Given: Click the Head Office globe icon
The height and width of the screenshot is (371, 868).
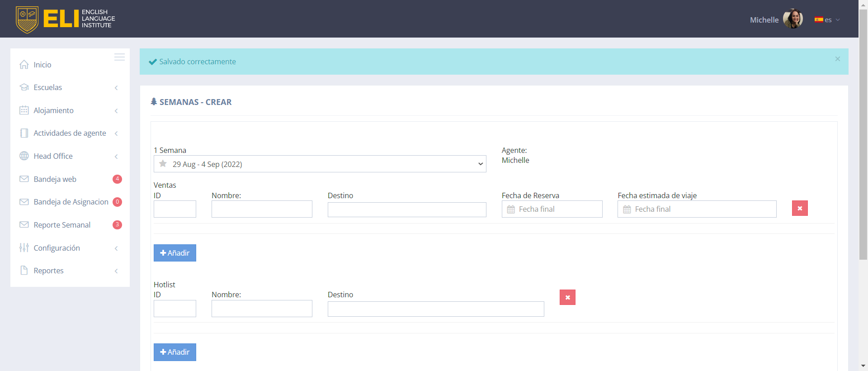Looking at the screenshot, I should (x=24, y=156).
